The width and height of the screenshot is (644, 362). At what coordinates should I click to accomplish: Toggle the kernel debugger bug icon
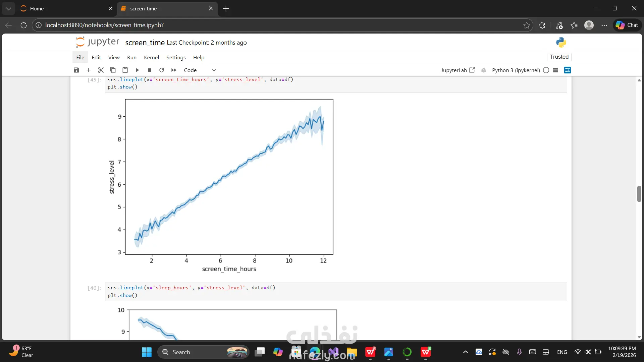coord(484,70)
